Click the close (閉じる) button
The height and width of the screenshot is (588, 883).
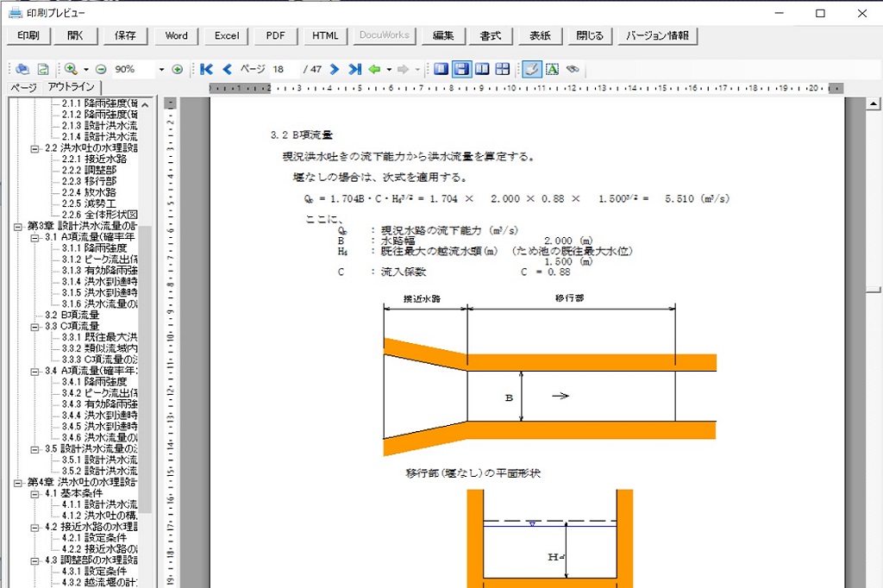[x=590, y=35]
